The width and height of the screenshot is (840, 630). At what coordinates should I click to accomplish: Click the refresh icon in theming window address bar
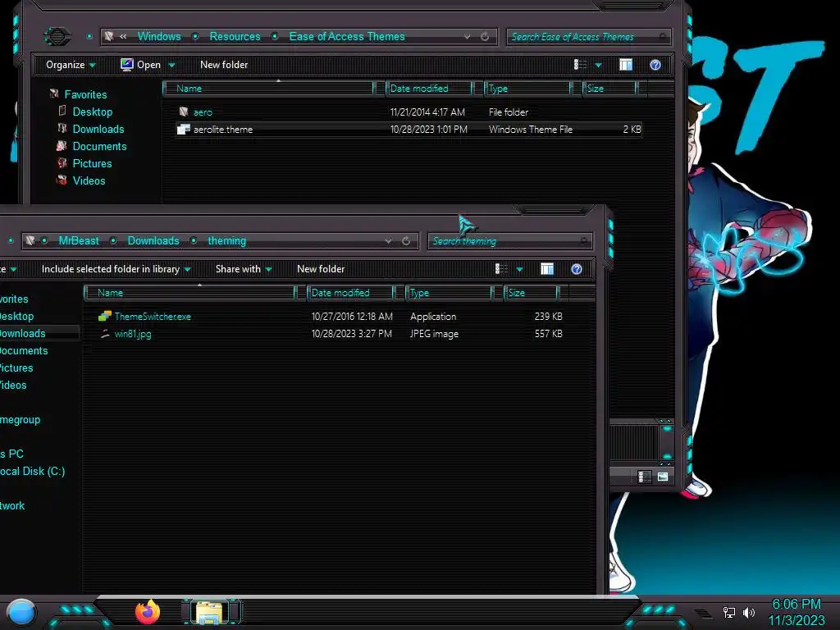[x=406, y=241]
